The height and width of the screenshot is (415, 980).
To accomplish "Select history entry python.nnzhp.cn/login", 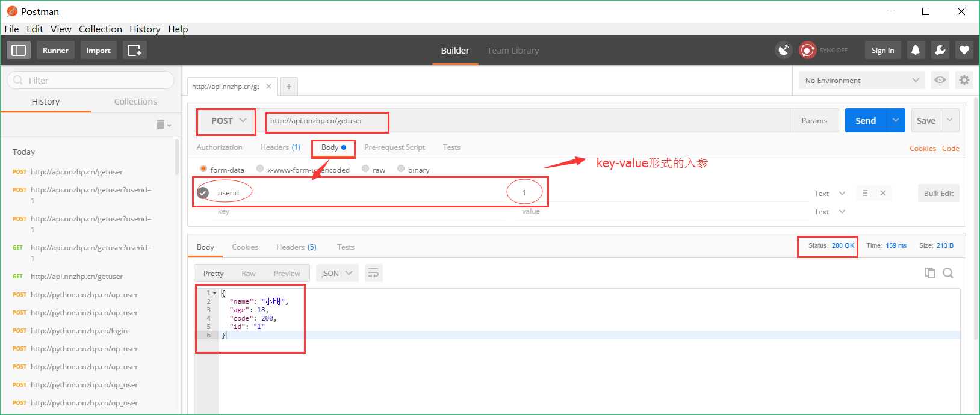I will click(79, 331).
